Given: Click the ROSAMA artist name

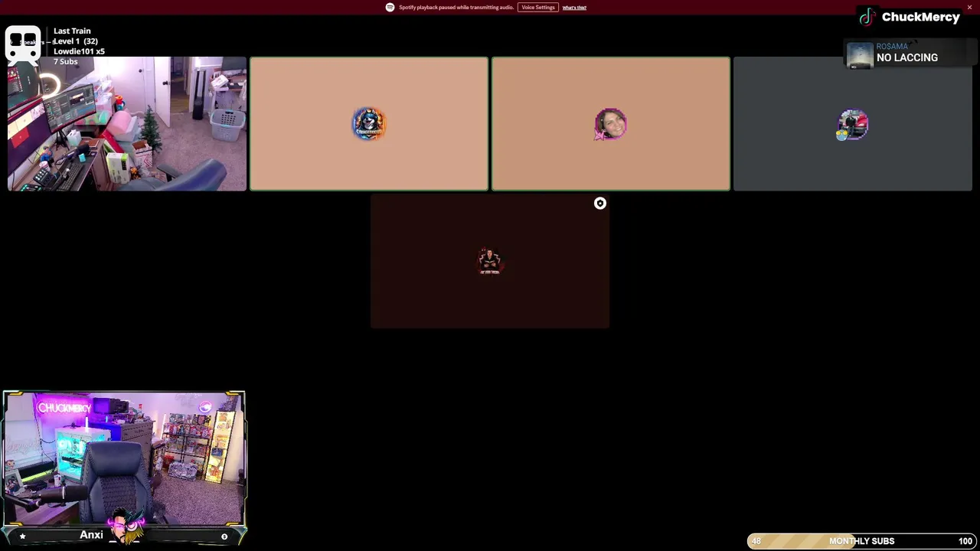Looking at the screenshot, I should (892, 47).
